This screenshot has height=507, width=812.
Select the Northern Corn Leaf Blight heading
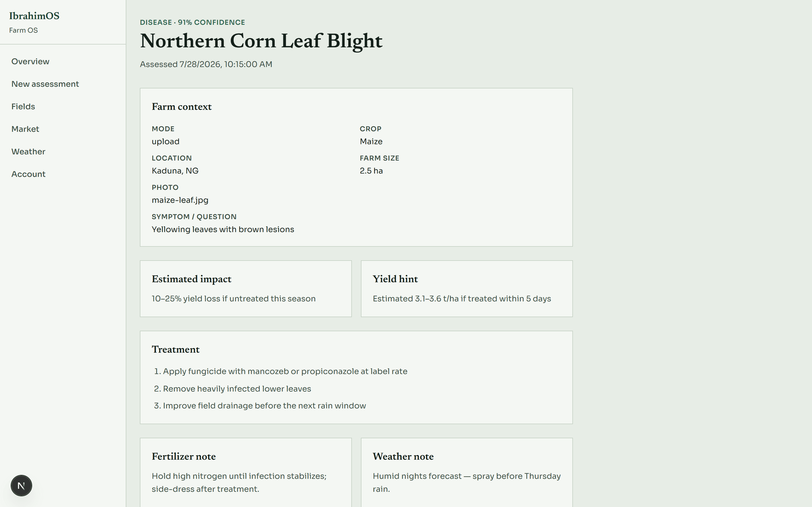pos(261,41)
